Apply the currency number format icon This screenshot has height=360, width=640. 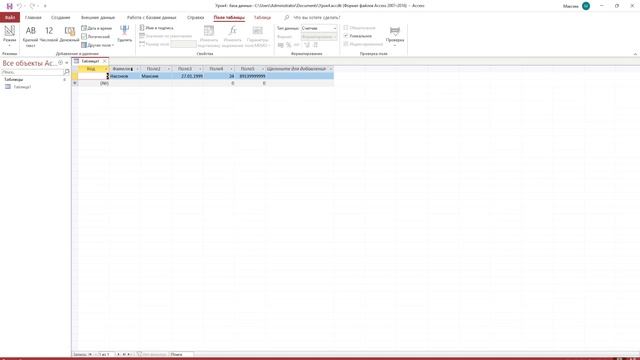click(280, 45)
